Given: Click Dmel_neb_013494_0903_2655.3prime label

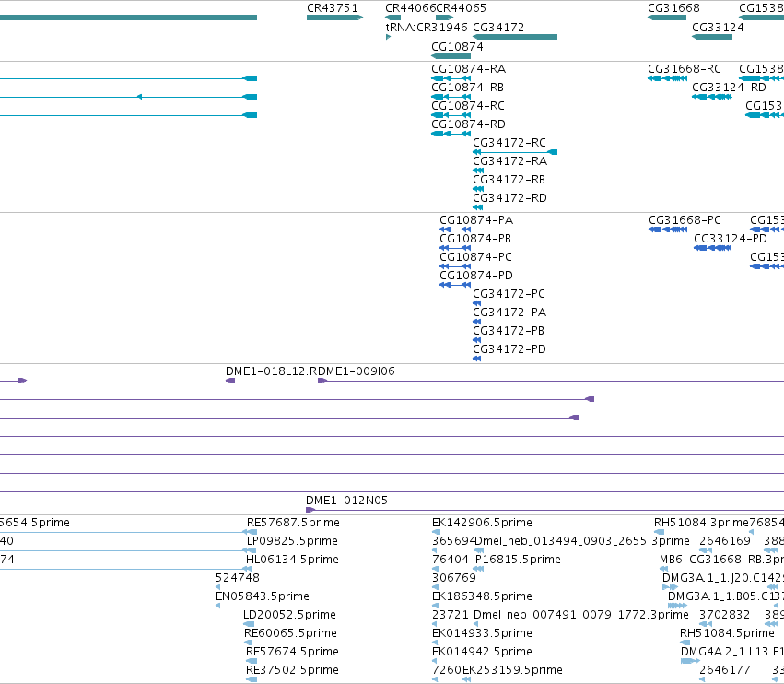Looking at the screenshot, I should [x=582, y=541].
